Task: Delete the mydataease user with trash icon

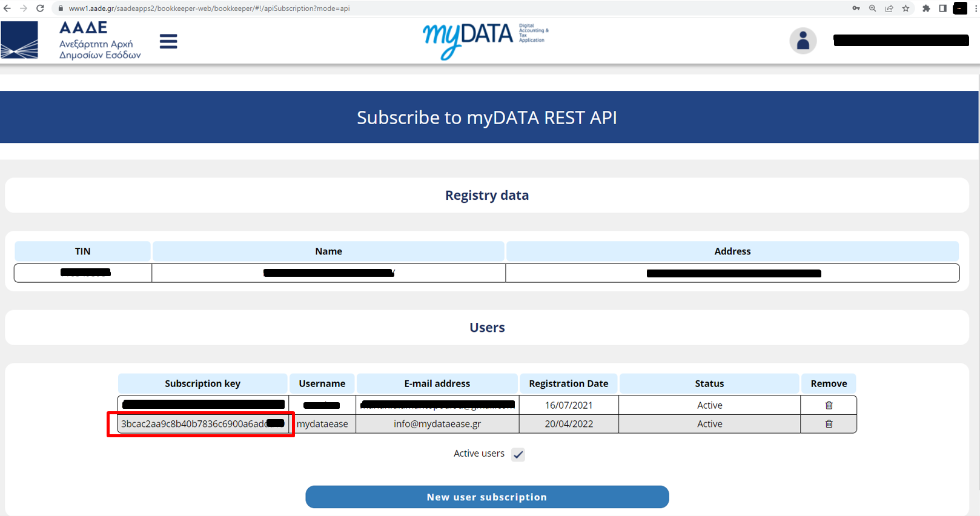Action: [829, 424]
